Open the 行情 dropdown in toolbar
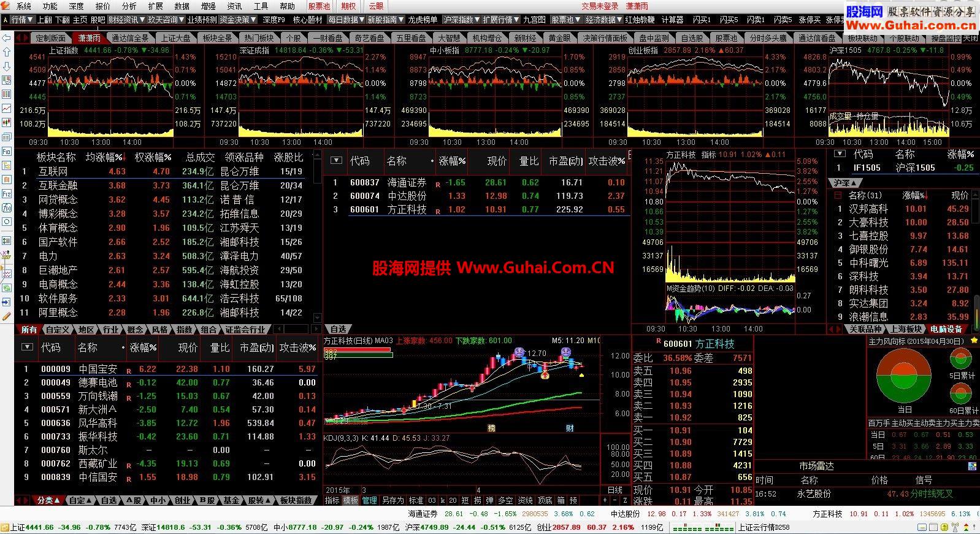The image size is (980, 534). 23,20
